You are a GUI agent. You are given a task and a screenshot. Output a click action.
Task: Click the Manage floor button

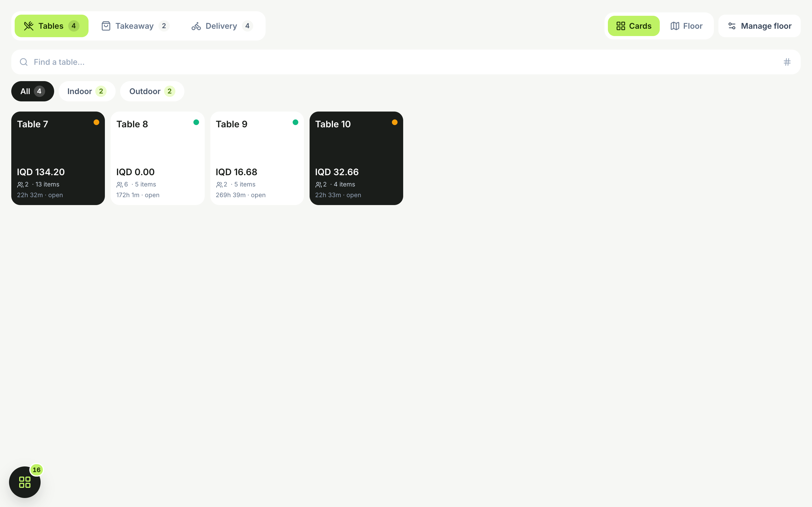(x=759, y=26)
